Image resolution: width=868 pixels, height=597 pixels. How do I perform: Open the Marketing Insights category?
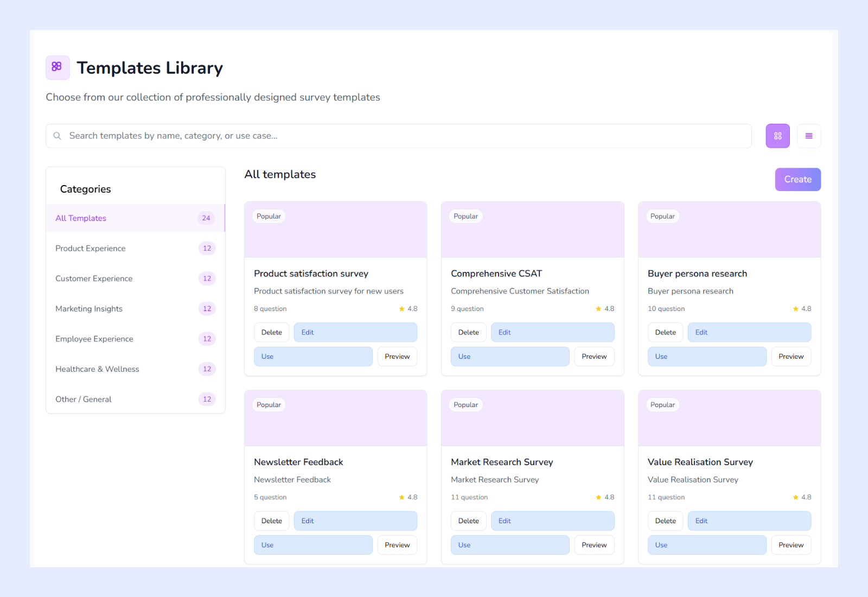coord(88,309)
